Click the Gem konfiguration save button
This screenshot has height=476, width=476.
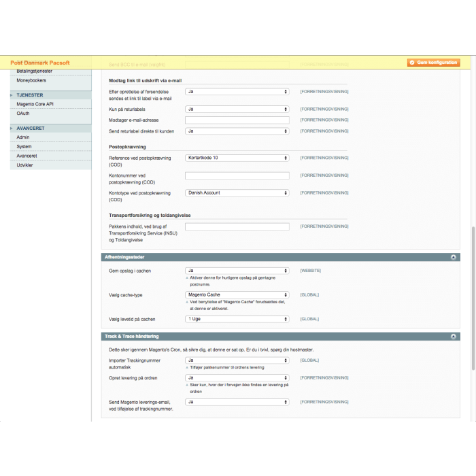coord(434,63)
